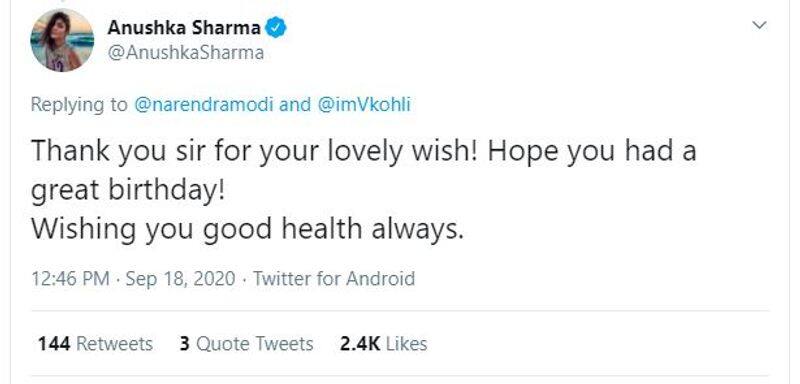View the 3 Quote Tweets list
The height and width of the screenshot is (384, 800).
pos(246,344)
